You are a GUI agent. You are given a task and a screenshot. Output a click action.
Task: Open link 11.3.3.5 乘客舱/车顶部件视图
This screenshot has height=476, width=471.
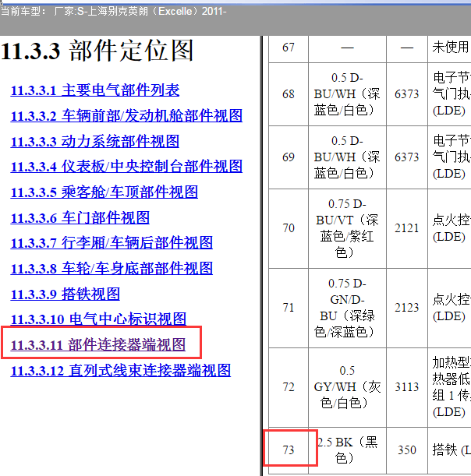tap(104, 192)
